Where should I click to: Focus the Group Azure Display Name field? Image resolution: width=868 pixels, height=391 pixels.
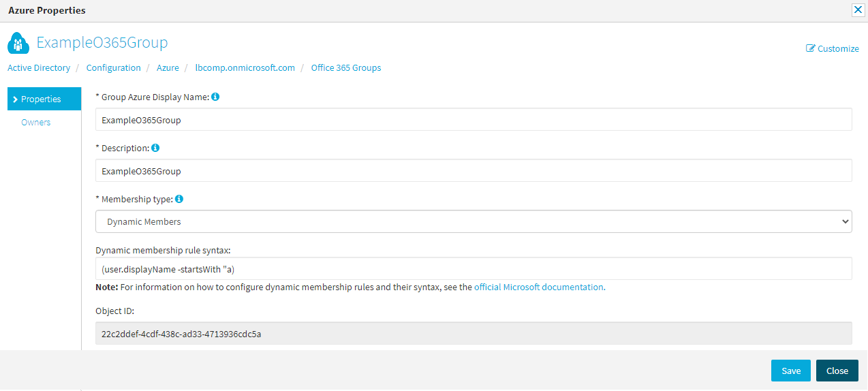click(474, 119)
